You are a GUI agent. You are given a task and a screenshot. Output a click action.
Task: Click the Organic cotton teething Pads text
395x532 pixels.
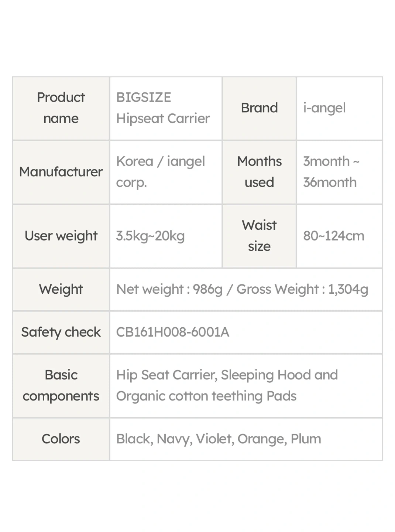point(206,396)
